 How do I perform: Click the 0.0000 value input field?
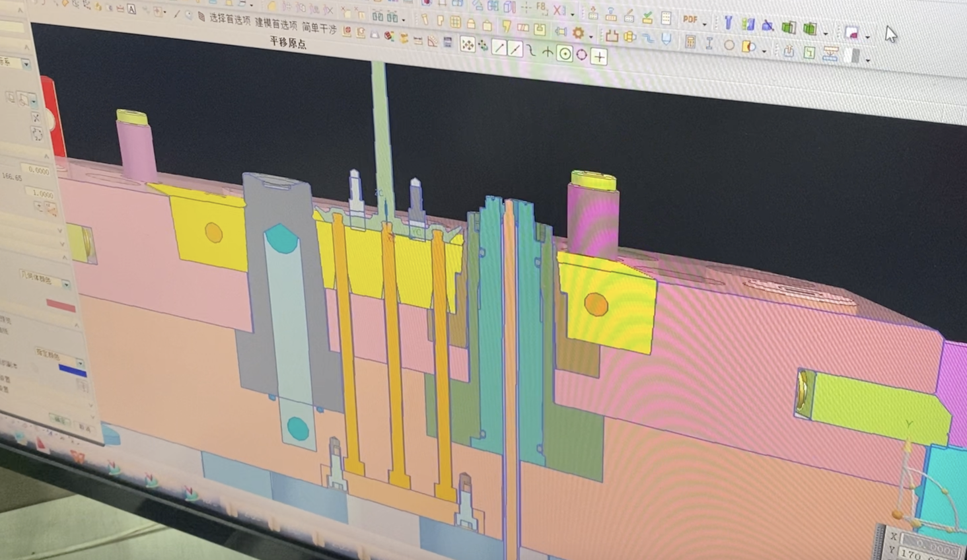point(37,170)
